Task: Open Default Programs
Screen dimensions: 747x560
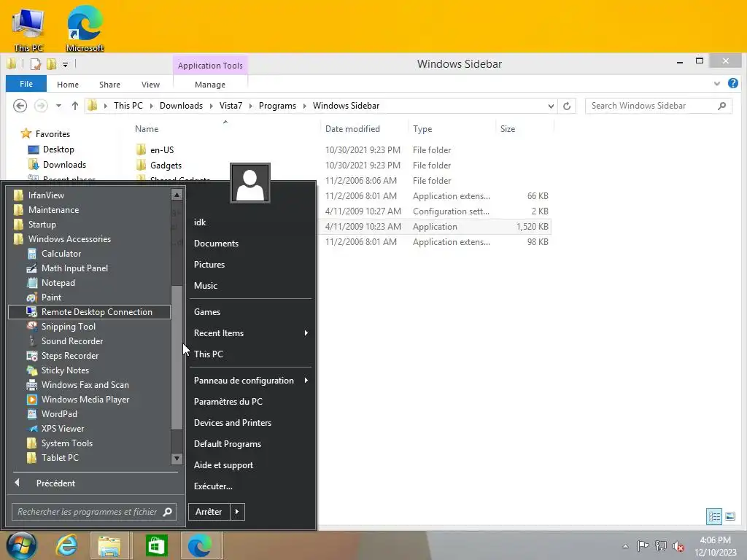Action: (x=228, y=444)
